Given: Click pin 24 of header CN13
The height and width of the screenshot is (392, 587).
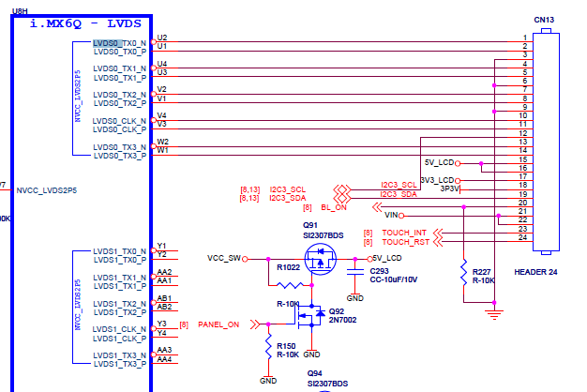Looking at the screenshot, I should pyautogui.click(x=522, y=237).
